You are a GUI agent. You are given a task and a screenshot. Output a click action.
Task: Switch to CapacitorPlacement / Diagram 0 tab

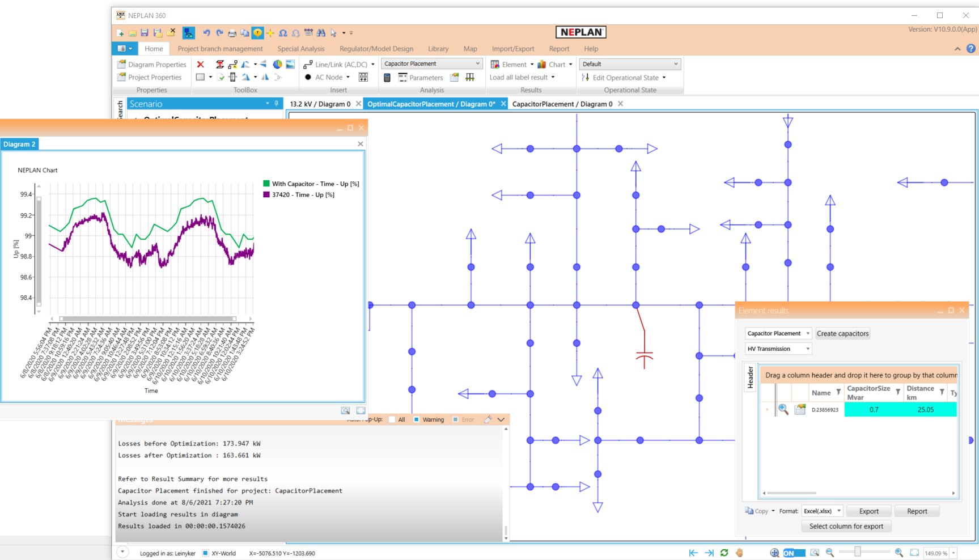coord(562,104)
